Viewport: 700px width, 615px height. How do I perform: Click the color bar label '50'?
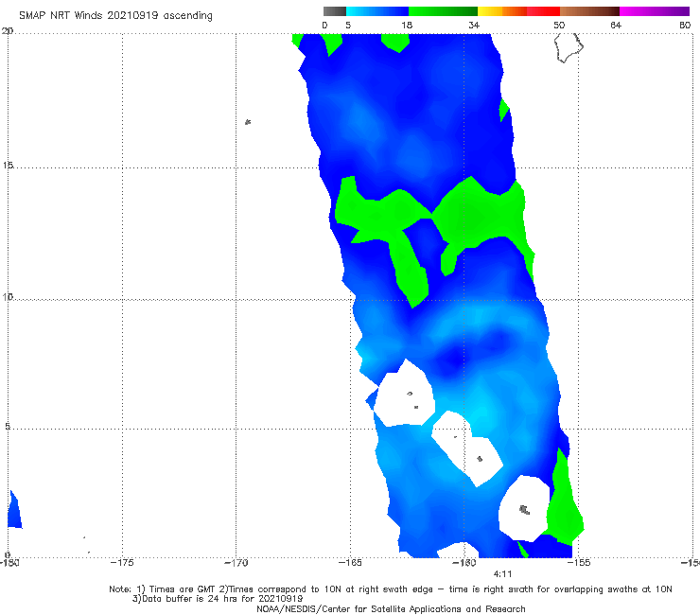click(x=559, y=25)
